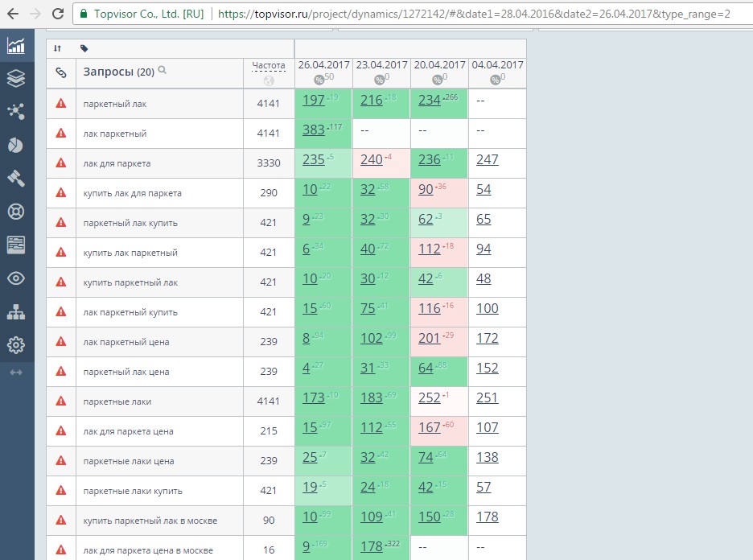
Task: Toggle percent icon under 23.04.2017
Action: point(380,80)
